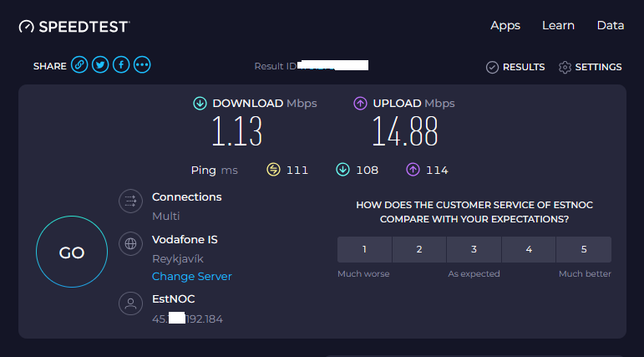Click the download speed 1.13 value
This screenshot has width=644, height=357.
[237, 131]
